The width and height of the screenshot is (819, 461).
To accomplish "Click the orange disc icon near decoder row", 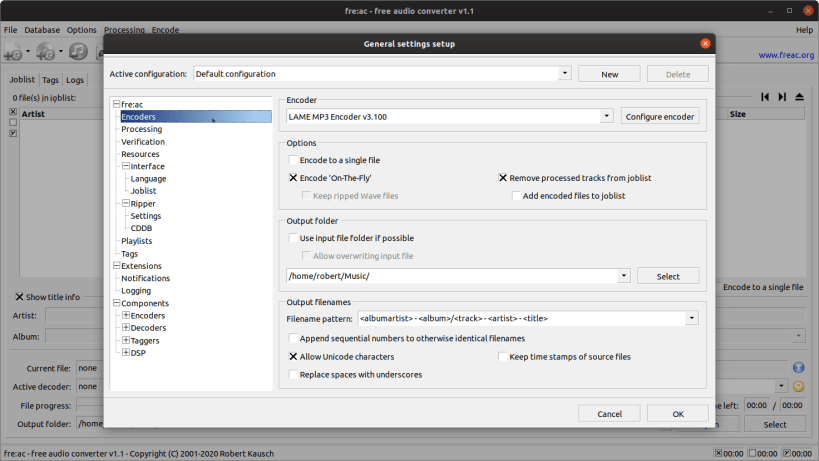I will click(798, 386).
